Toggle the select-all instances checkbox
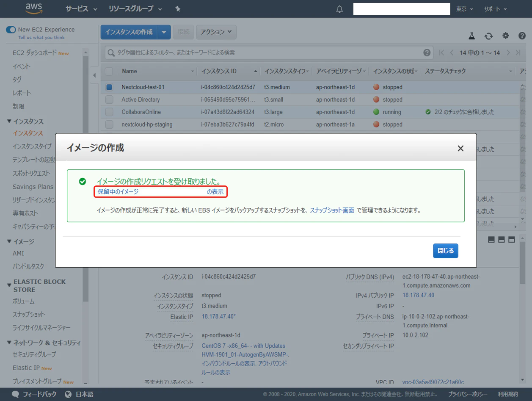532x401 pixels. (109, 71)
